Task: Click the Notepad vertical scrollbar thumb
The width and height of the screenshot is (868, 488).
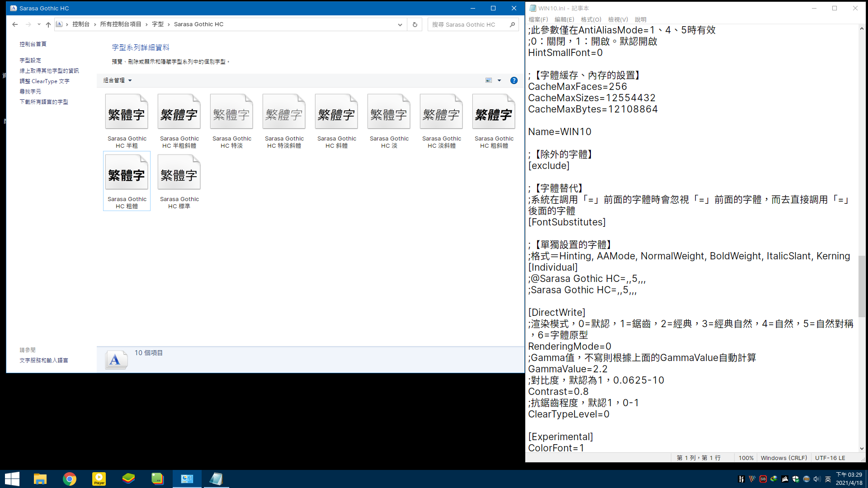Action: click(862, 286)
